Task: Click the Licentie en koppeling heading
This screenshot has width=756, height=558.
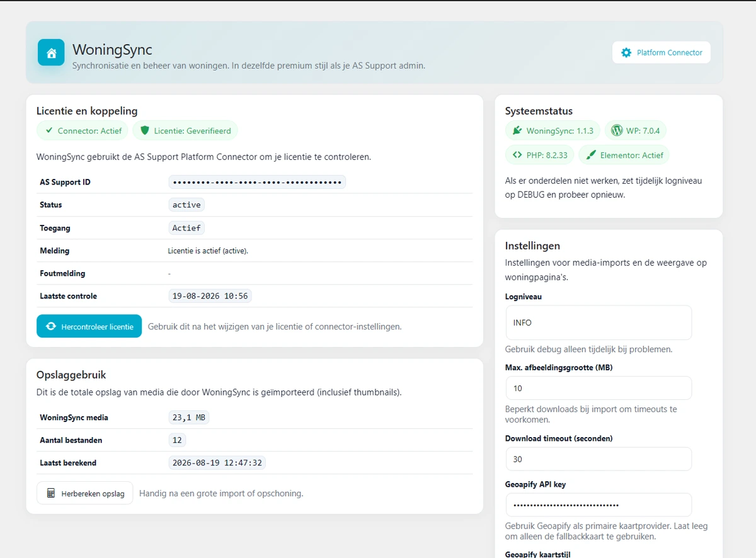Action: pyautogui.click(x=87, y=111)
